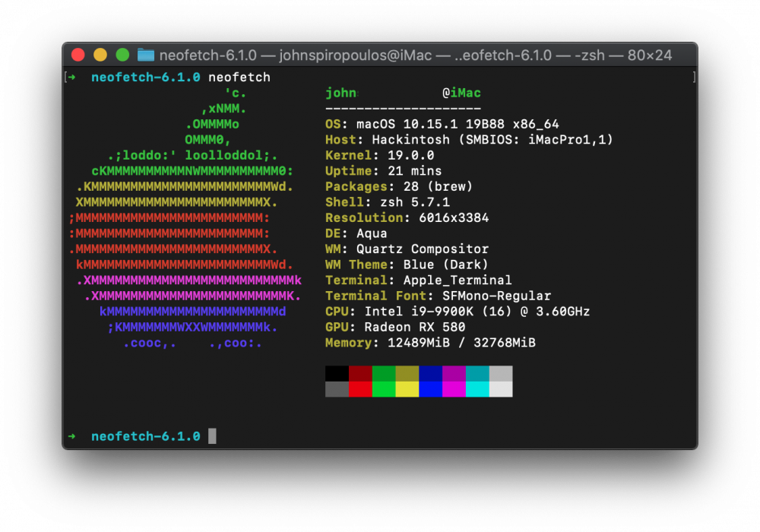The width and height of the screenshot is (760, 532).
Task: Click the Uptime value '21 mins'
Action: (415, 171)
